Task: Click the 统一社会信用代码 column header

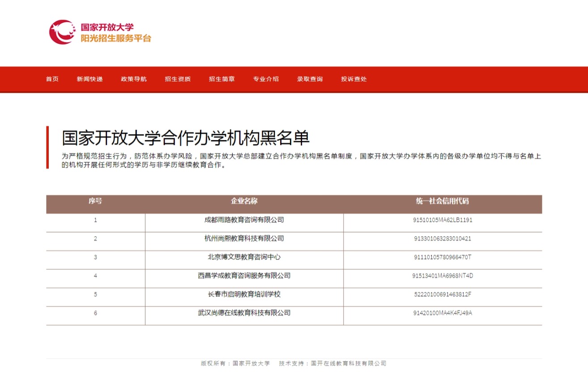Action: [x=443, y=201]
